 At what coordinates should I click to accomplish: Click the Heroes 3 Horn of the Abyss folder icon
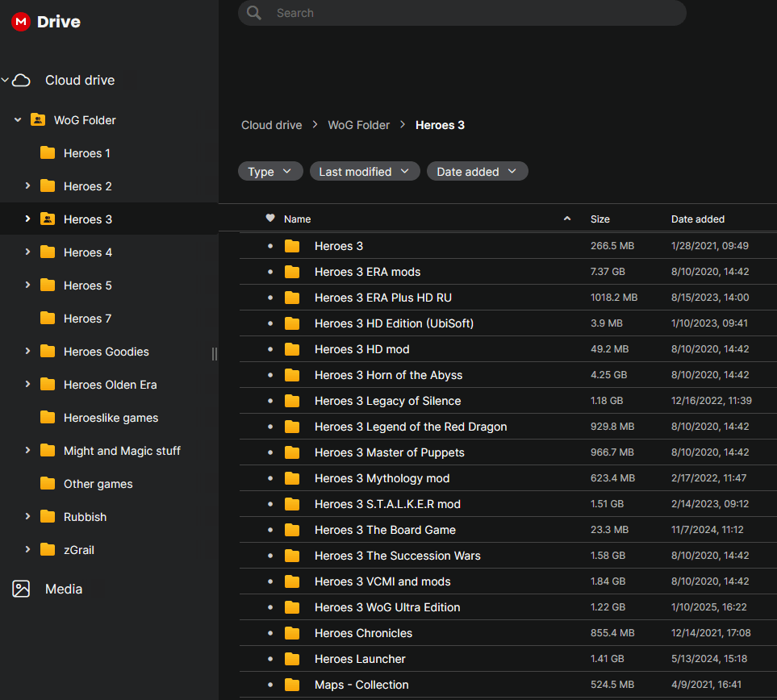point(292,375)
